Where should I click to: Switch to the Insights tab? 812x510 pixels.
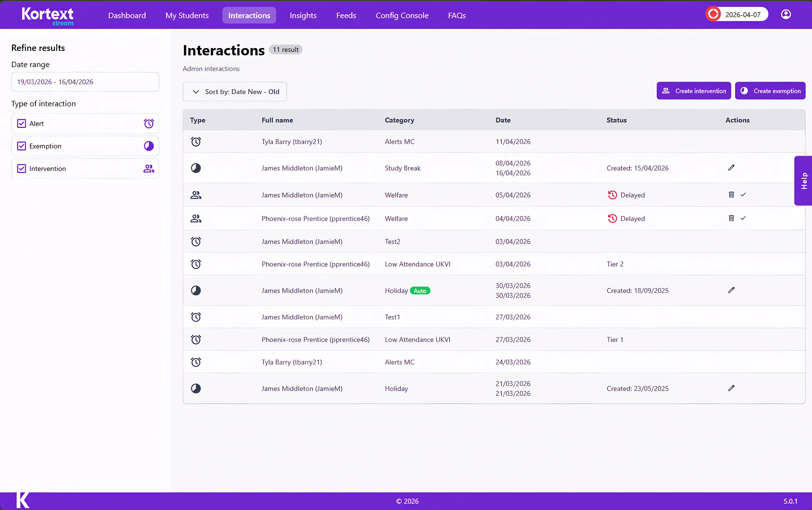[x=303, y=15]
